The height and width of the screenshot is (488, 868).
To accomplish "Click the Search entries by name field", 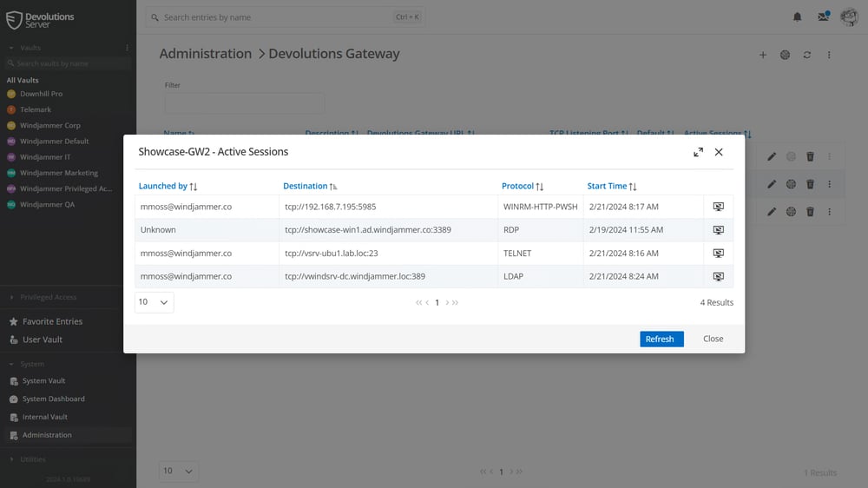I will coord(285,17).
